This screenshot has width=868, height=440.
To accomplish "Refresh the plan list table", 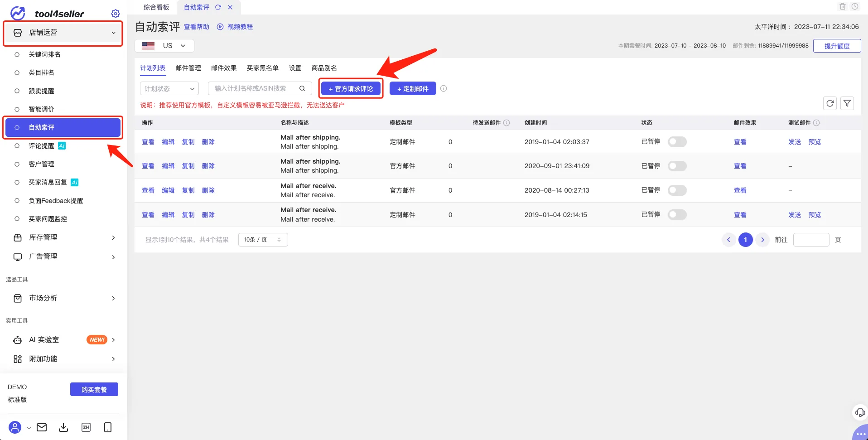I will point(830,103).
